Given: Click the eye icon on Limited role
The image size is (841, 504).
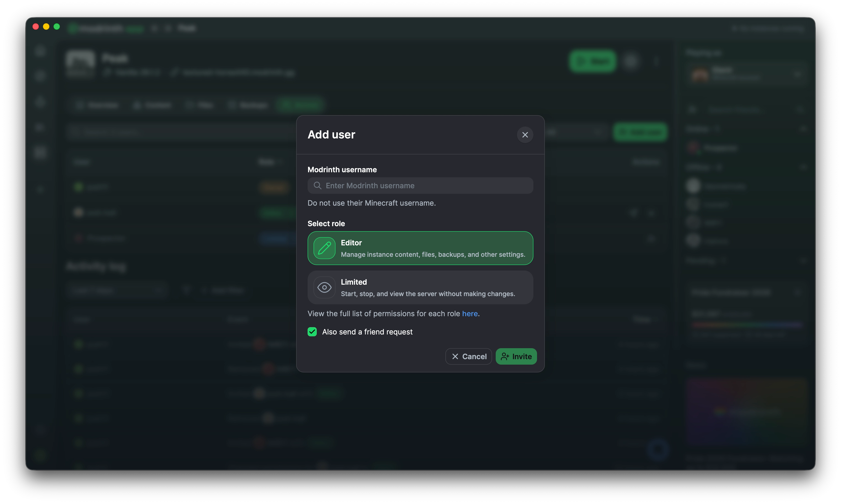Looking at the screenshot, I should click(324, 287).
